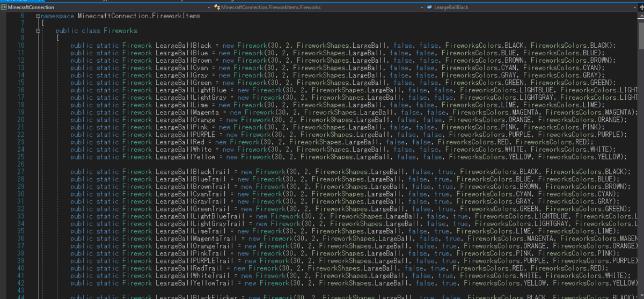Click the identifier LeargeBallPinkTrail on line 38
Viewport: 644px width, 299px height.
pyautogui.click(x=191, y=253)
